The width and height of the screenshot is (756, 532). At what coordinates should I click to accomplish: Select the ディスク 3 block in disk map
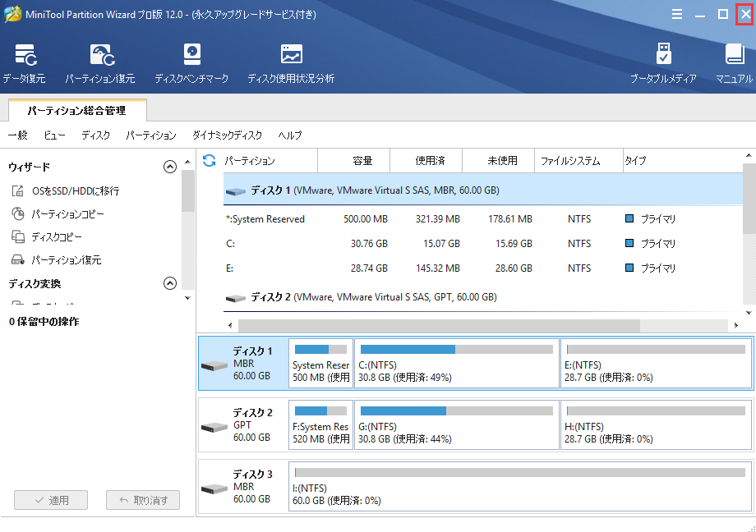(x=242, y=487)
